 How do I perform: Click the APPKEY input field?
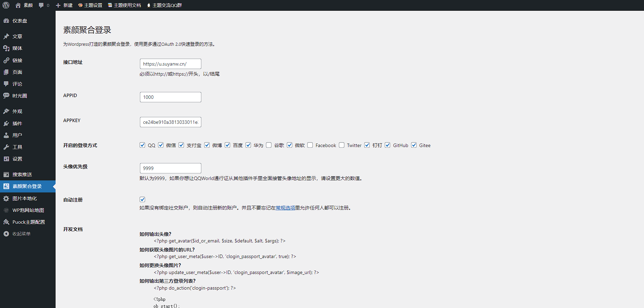(x=170, y=122)
